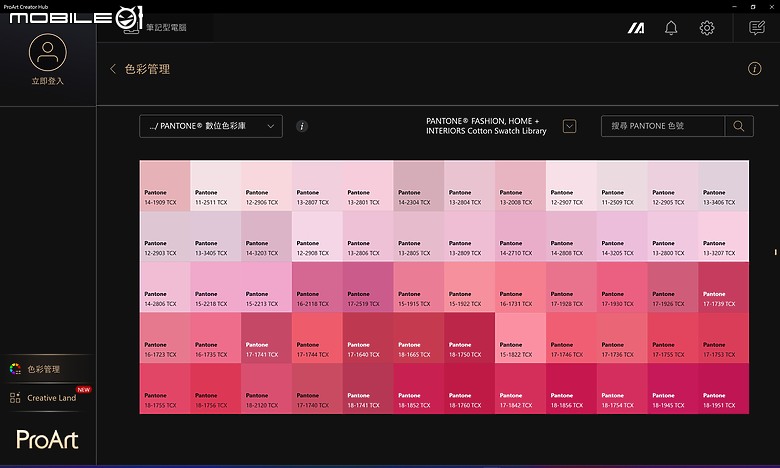Select Pantone 17-1740 TCX swatch
Screen dimensions: 780x468
317,388
